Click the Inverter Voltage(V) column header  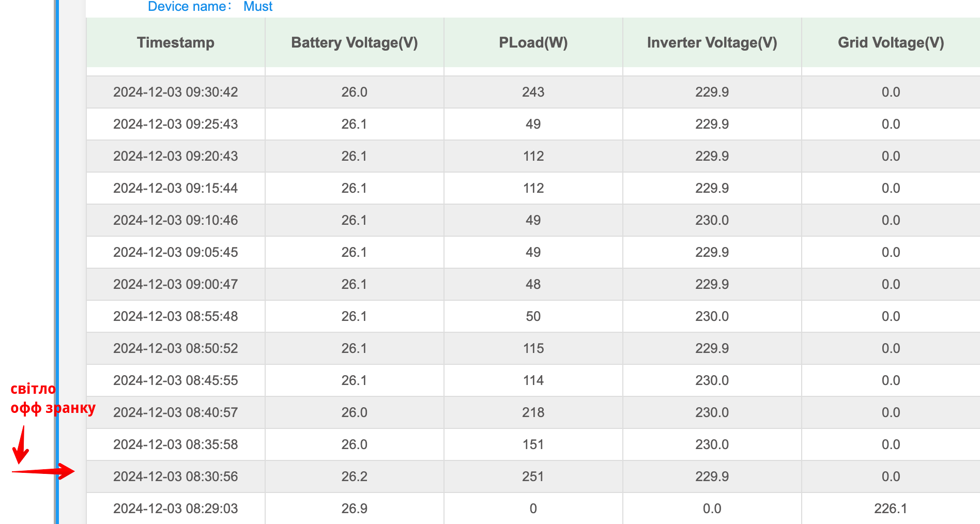712,42
